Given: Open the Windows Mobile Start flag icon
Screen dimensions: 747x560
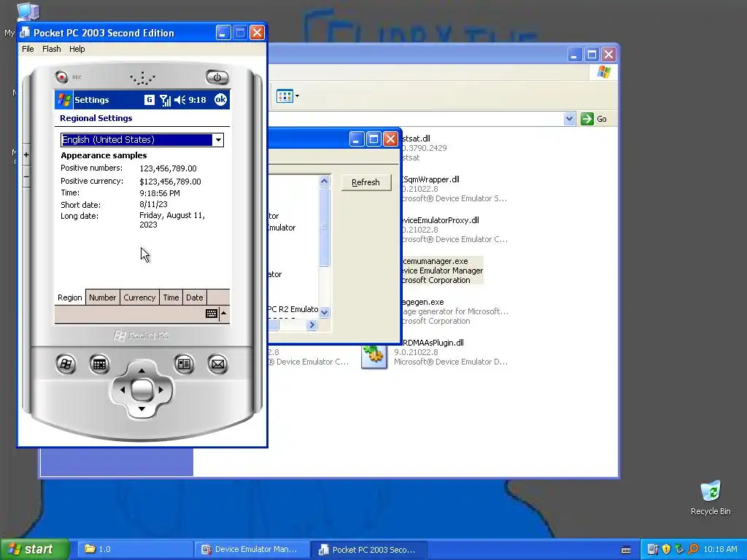Looking at the screenshot, I should click(64, 99).
